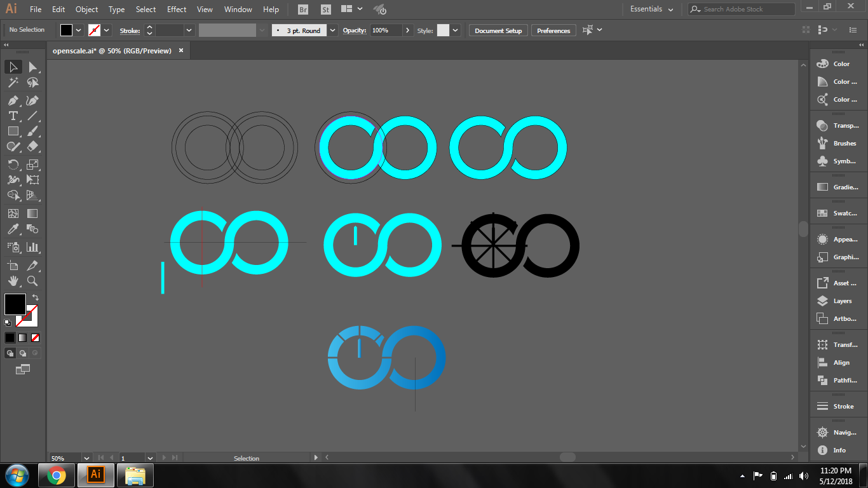Image resolution: width=868 pixels, height=488 pixels.
Task: Open the zoom level dropdown at bottom
Action: [86, 457]
